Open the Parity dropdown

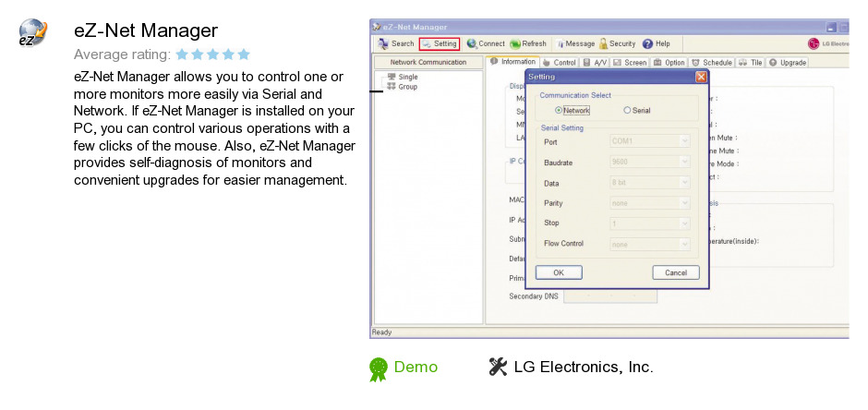click(650, 203)
